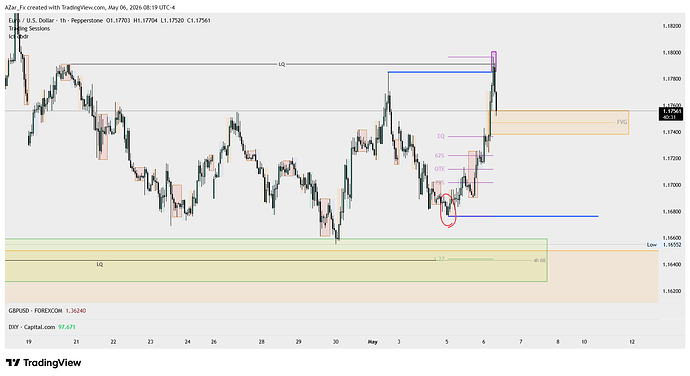The height and width of the screenshot is (376, 690).
Task: Click the close value C1.17561
Action: (198, 20)
